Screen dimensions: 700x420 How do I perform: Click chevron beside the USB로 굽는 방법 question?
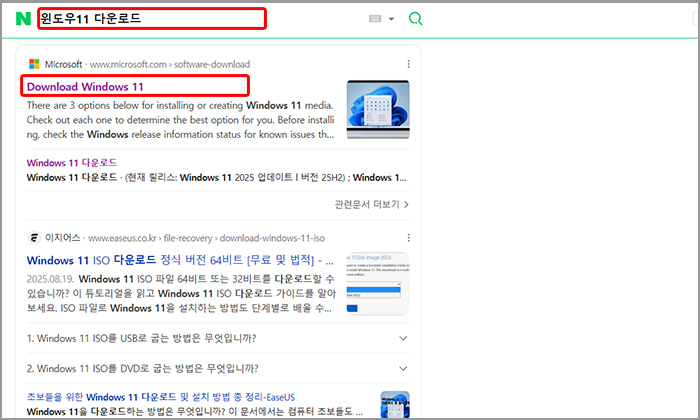[403, 338]
